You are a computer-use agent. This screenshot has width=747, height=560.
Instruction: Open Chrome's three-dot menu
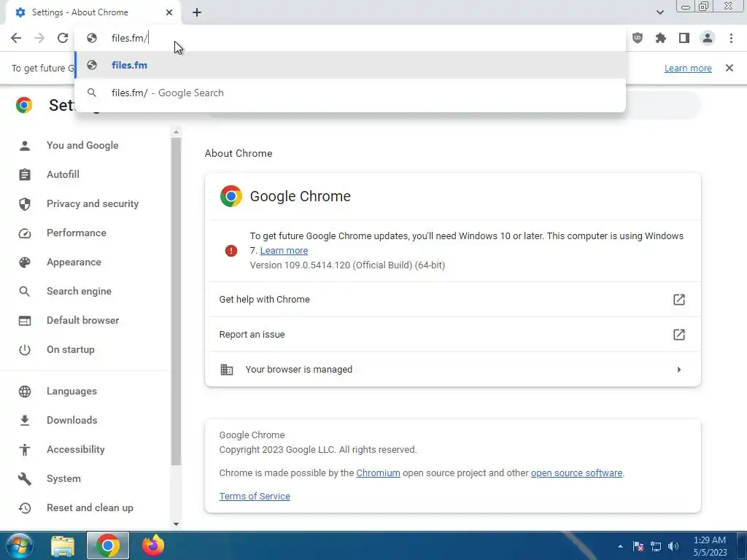(731, 38)
